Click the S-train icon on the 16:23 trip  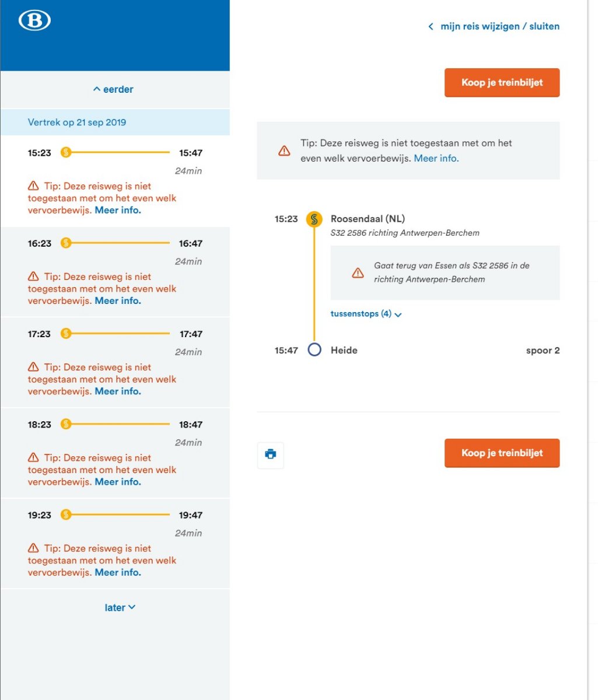coord(66,243)
